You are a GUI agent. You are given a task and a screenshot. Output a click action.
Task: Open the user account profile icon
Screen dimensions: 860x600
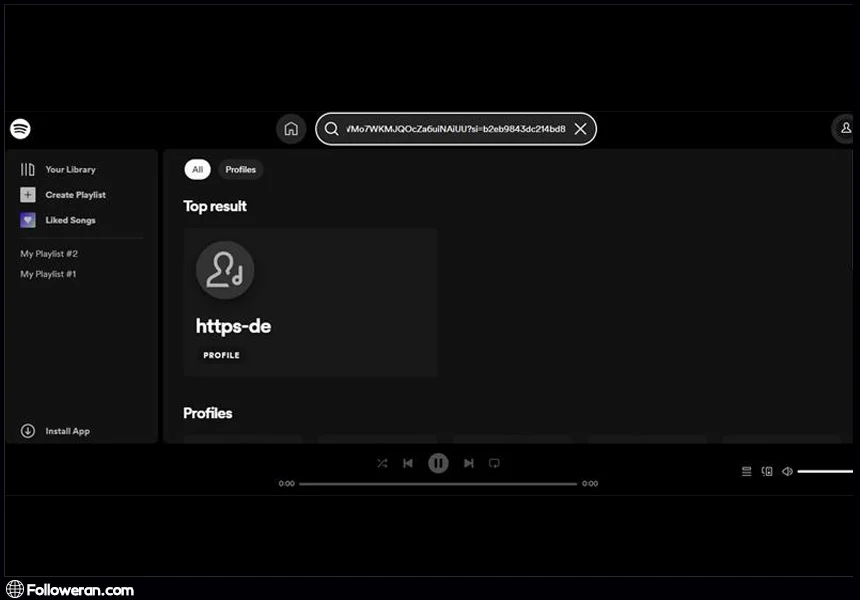pyautogui.click(x=846, y=129)
